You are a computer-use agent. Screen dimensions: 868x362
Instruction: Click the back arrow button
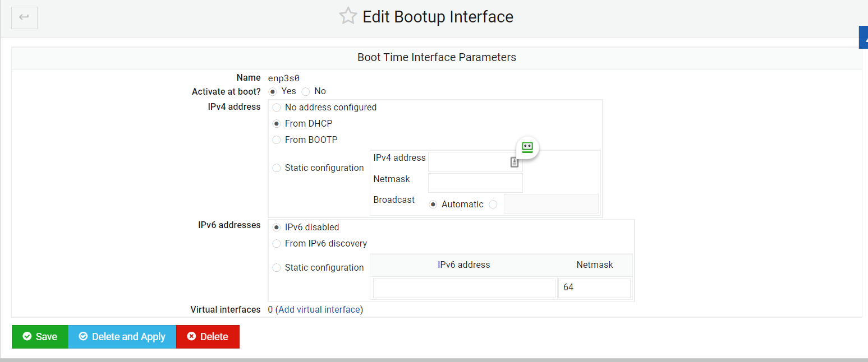(24, 17)
